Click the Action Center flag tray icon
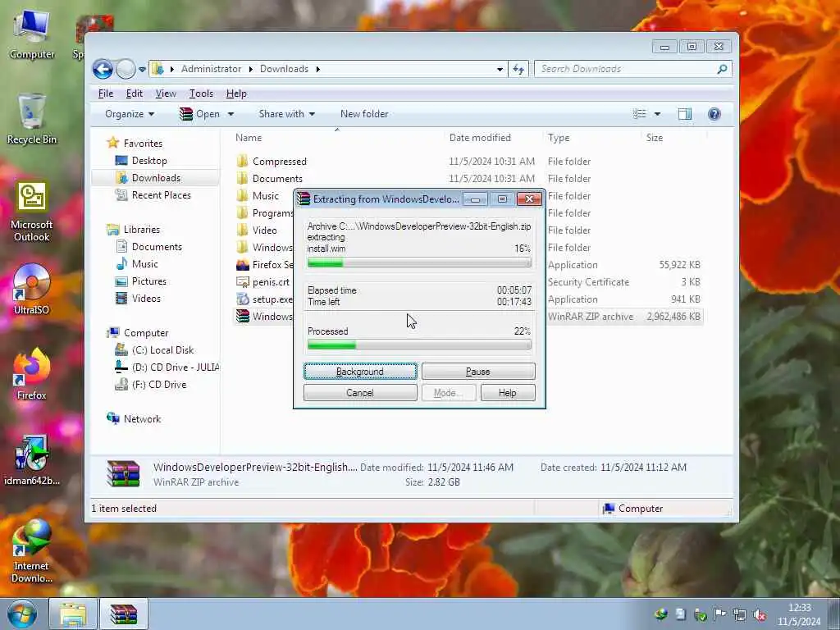 tap(720, 614)
